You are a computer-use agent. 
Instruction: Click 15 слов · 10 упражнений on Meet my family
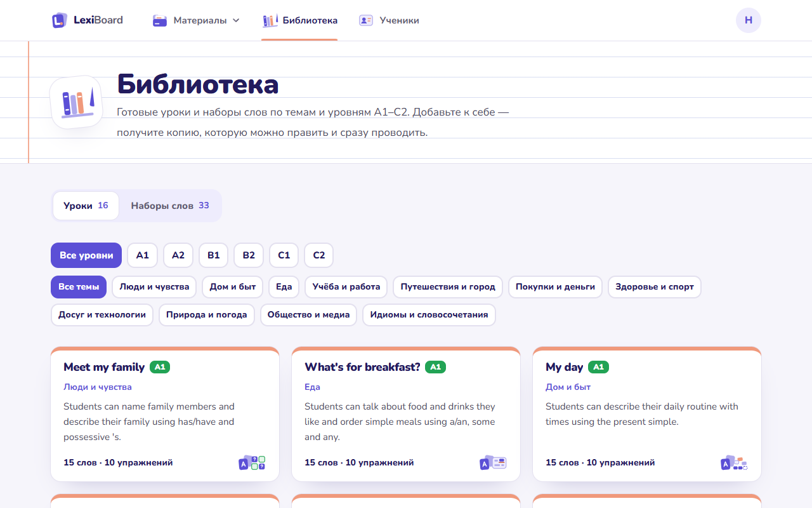coord(118,463)
